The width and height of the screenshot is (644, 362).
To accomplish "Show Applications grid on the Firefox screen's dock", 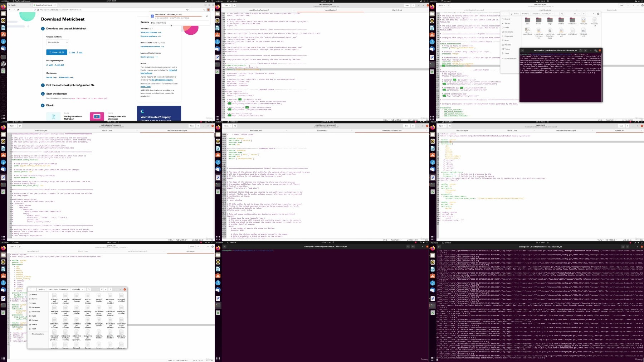I will click(x=3, y=117).
